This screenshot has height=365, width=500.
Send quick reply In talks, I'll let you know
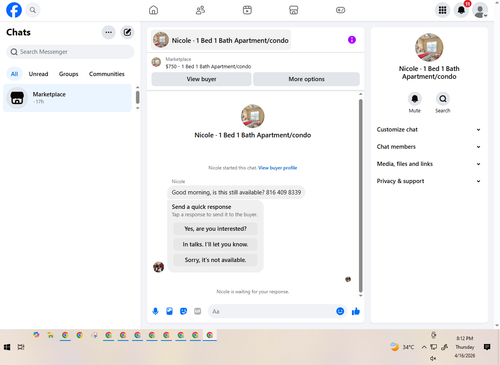[215, 244]
